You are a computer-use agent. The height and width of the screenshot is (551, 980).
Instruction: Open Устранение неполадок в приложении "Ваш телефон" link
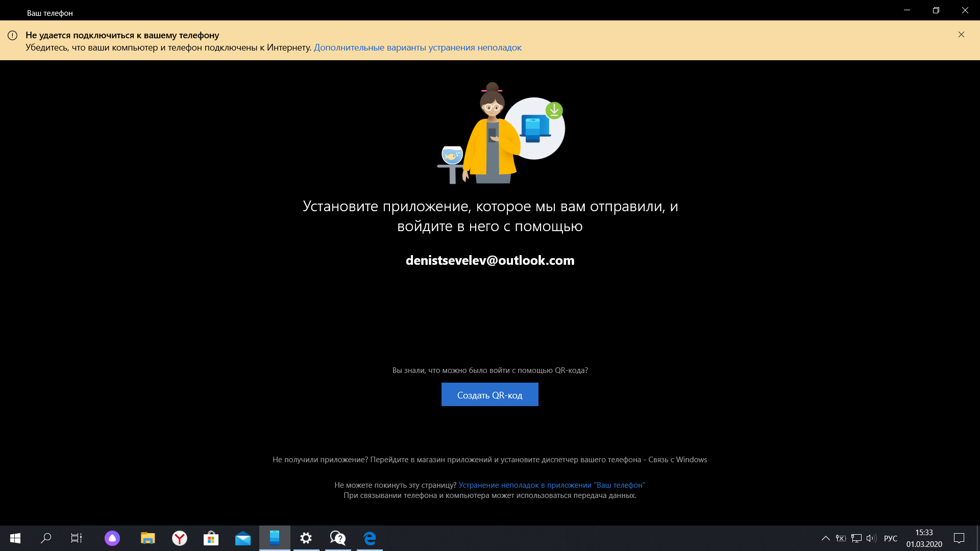552,485
